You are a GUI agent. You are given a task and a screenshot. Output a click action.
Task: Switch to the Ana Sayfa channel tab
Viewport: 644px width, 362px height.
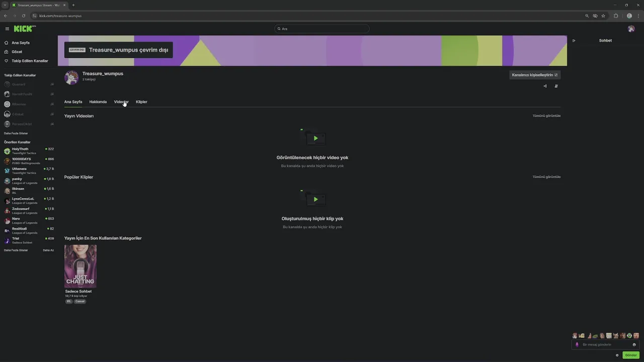pos(73,102)
